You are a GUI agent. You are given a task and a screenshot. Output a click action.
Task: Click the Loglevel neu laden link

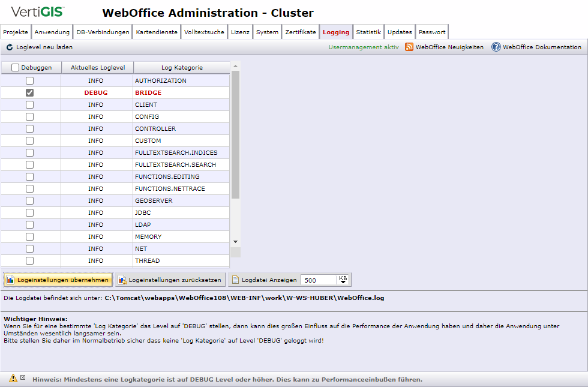44,47
